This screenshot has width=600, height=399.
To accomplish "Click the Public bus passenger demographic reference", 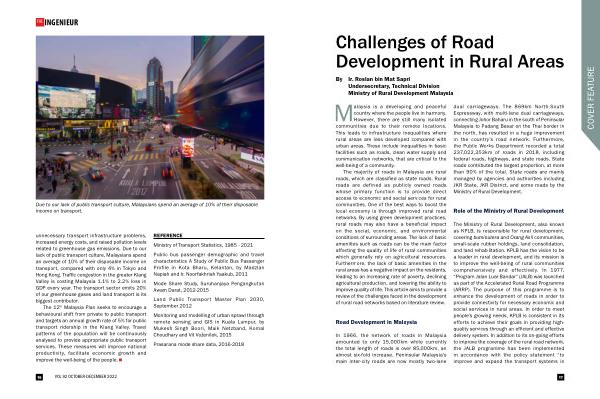I will (209, 264).
